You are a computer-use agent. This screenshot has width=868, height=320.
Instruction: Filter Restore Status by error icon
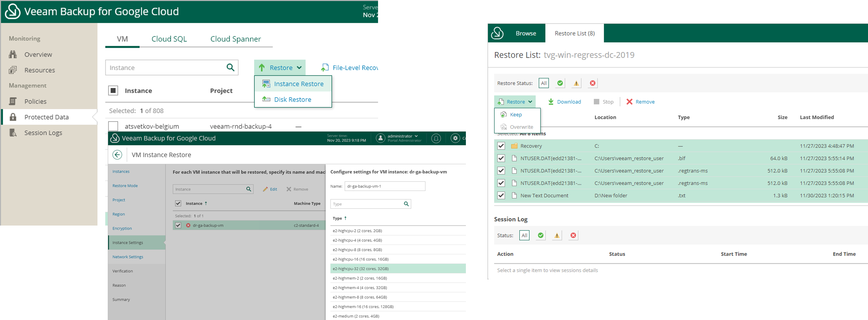pos(593,83)
